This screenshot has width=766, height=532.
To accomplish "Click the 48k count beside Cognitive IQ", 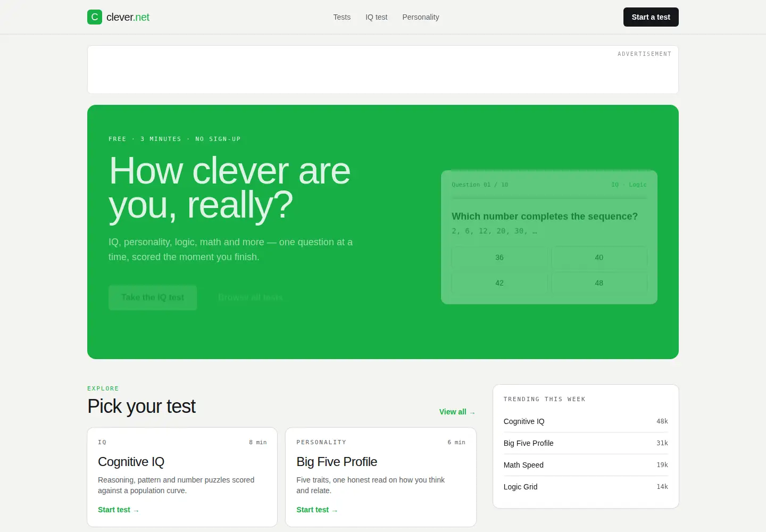I will [x=662, y=421].
